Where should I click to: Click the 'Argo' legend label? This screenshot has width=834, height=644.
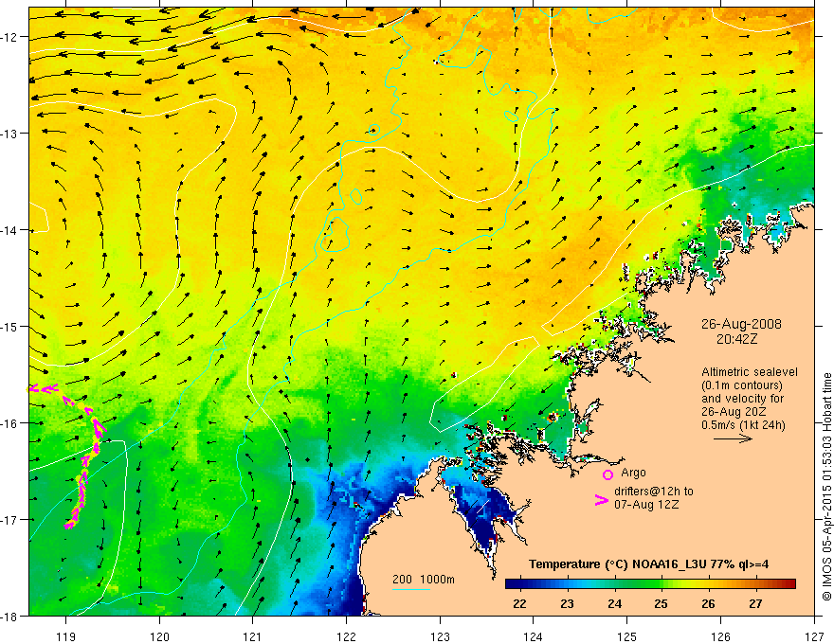point(633,473)
